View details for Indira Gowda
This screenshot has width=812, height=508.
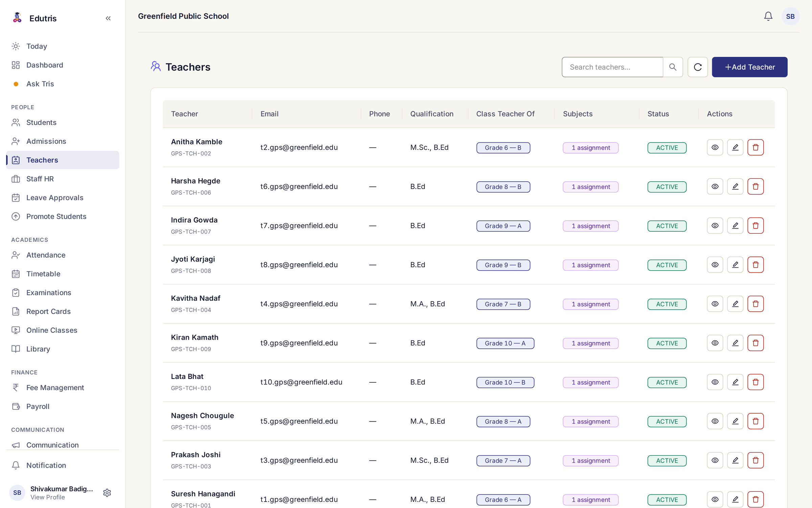(x=715, y=226)
